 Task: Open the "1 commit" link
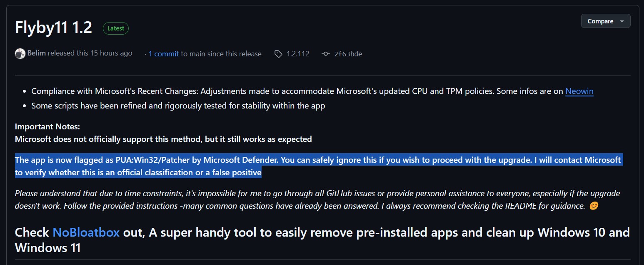[x=164, y=54]
